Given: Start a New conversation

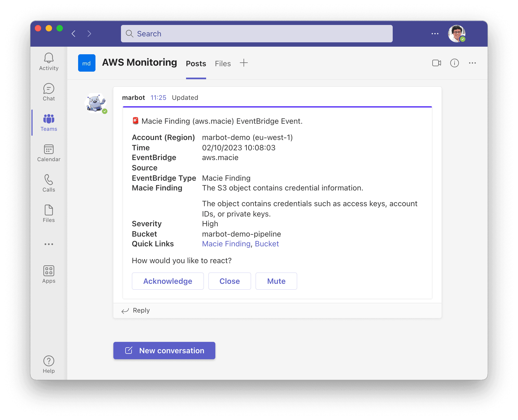Looking at the screenshot, I should click(164, 351).
